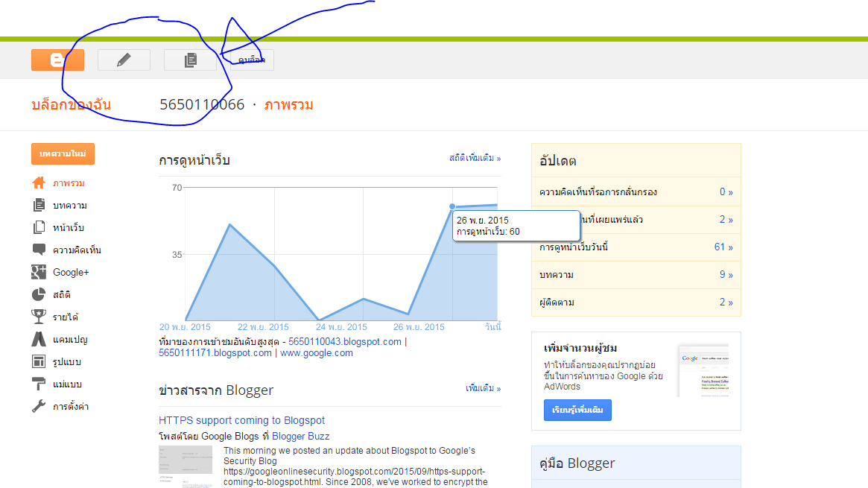Click the บล็อกของฉัน heading link
The image size is (868, 488).
[x=71, y=104]
